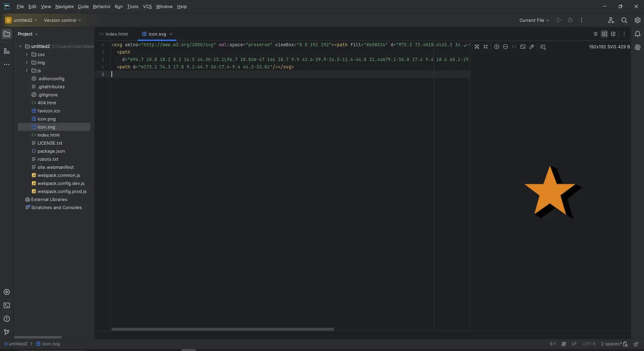This screenshot has height=351, width=644.
Task: Open Git tool window icon
Action: [x=7, y=332]
